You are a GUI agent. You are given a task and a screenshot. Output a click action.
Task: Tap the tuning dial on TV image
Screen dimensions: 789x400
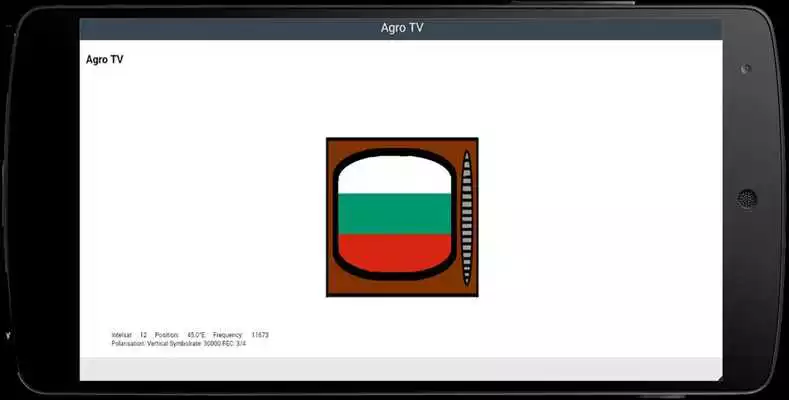[x=467, y=217]
